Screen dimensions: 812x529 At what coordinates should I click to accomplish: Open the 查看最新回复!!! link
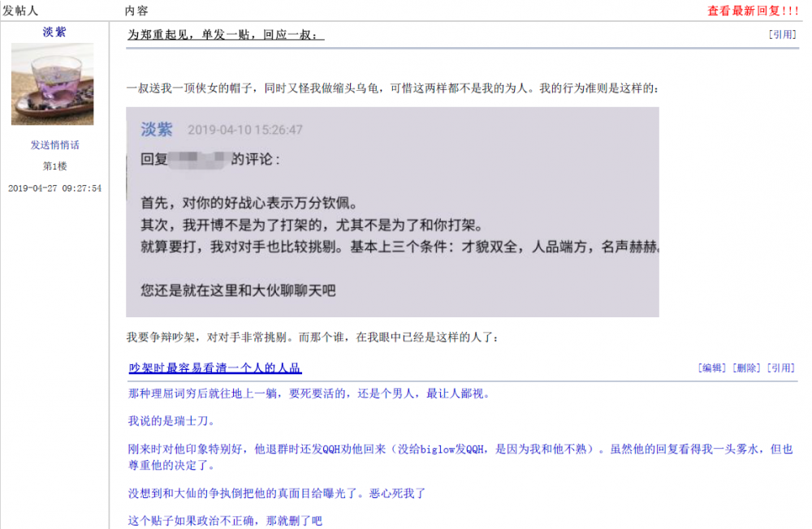(x=753, y=11)
